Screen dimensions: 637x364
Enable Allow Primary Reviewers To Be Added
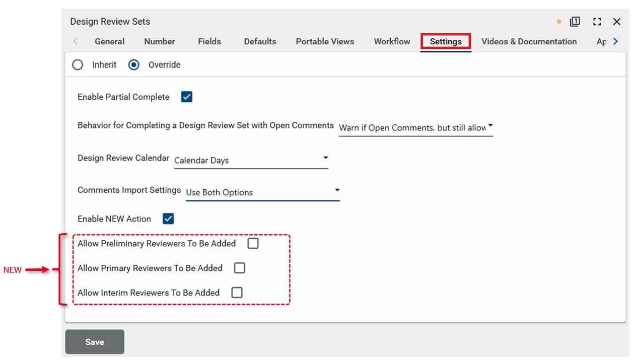(x=240, y=268)
